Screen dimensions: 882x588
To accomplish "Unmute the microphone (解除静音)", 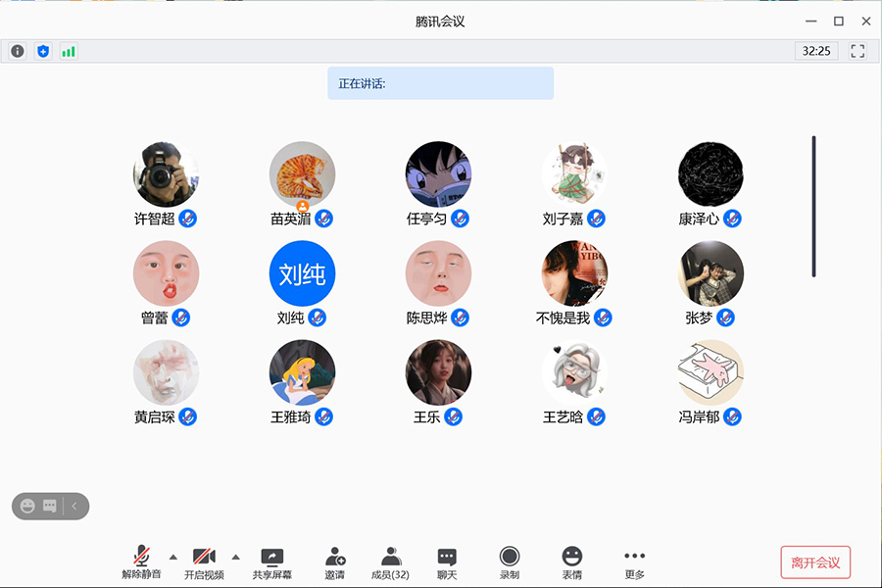I will click(x=141, y=563).
